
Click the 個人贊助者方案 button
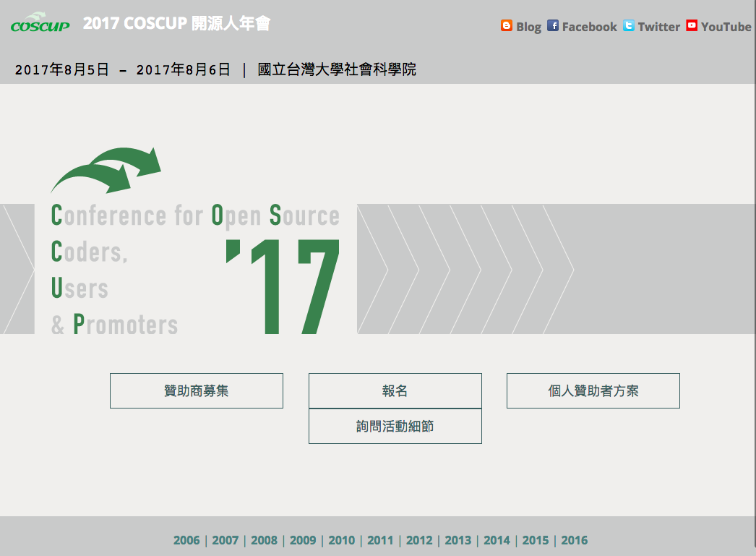pyautogui.click(x=593, y=390)
